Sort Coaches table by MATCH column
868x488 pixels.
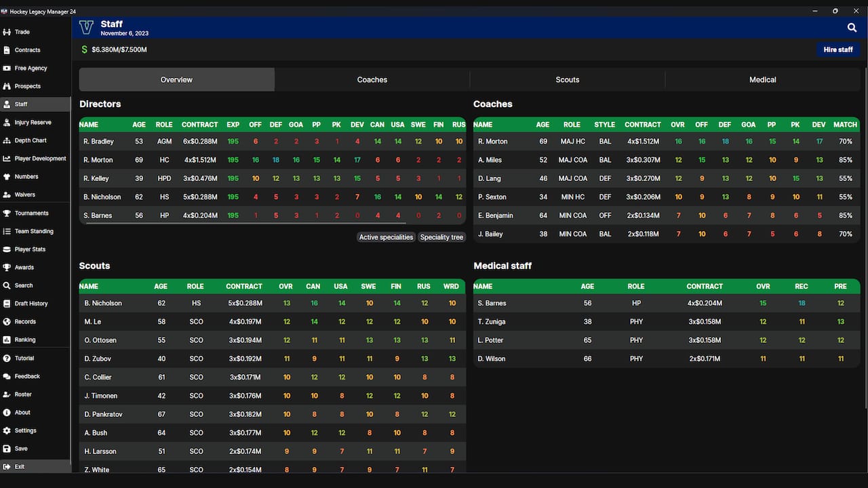845,125
